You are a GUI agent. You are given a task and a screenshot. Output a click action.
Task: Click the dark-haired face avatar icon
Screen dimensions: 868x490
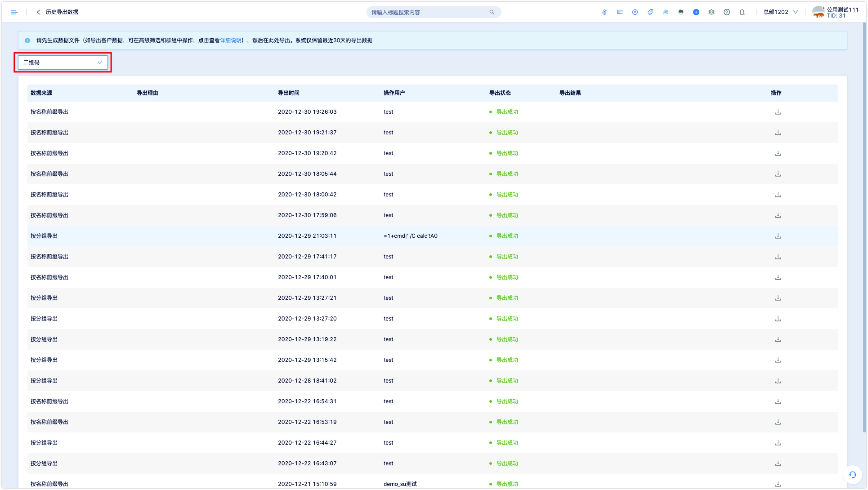(681, 12)
